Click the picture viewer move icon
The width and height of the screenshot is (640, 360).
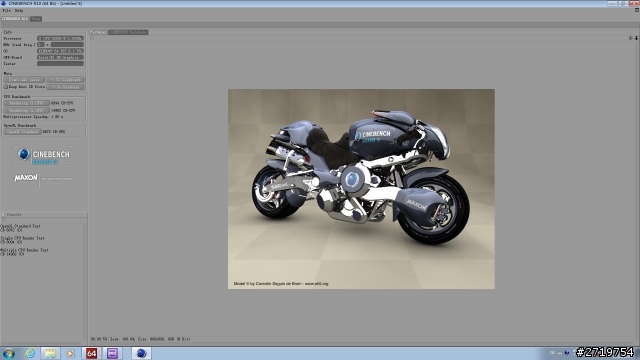(x=630, y=38)
